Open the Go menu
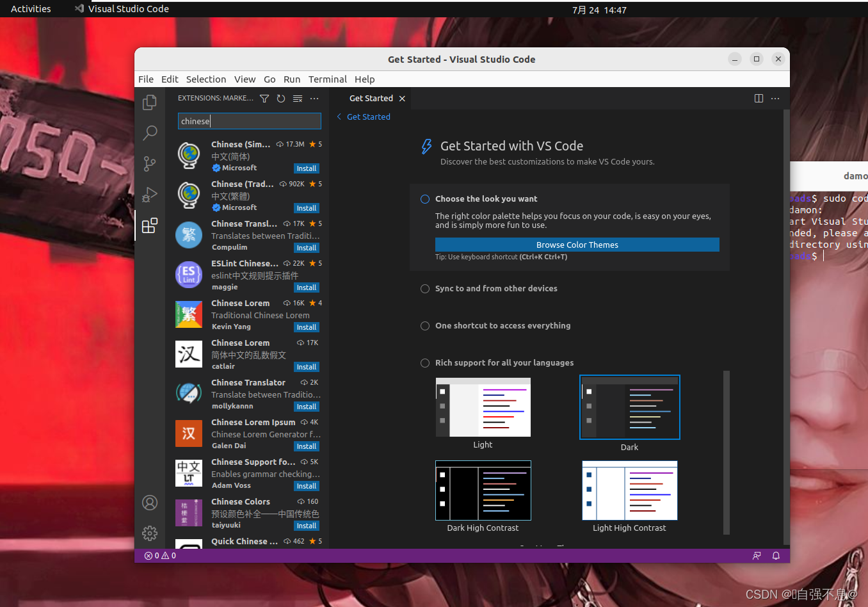Screen dimensions: 868x607 pos(269,79)
